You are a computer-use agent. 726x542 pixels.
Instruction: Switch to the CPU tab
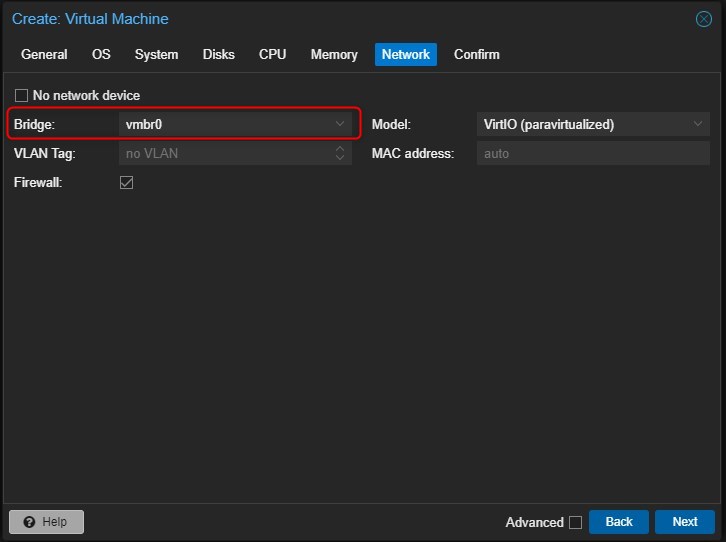(x=272, y=54)
